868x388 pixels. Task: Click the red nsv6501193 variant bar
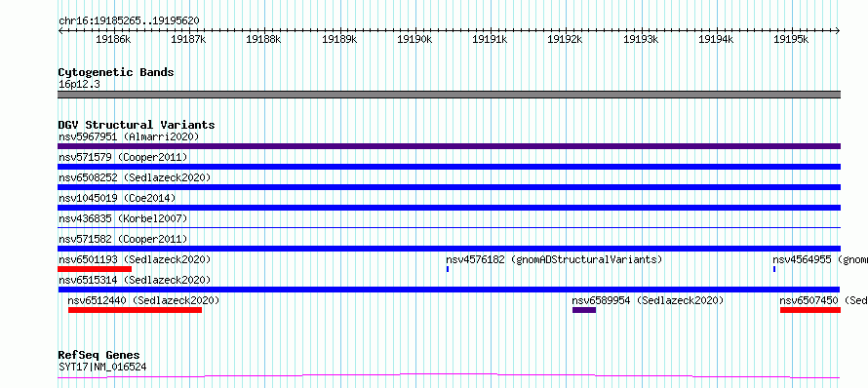click(x=95, y=269)
